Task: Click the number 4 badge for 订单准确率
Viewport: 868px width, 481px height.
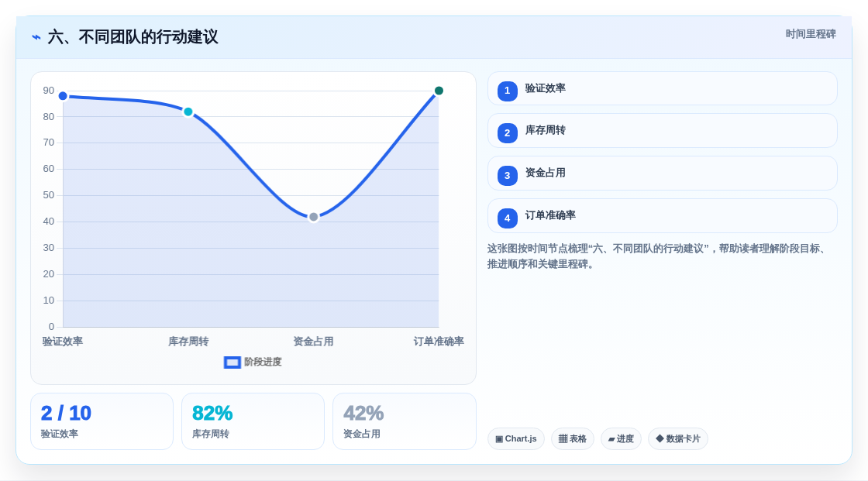Action: click(507, 218)
